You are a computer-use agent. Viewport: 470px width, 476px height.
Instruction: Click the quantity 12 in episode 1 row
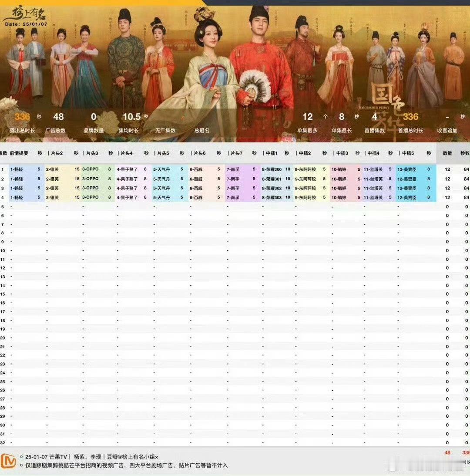pyautogui.click(x=447, y=169)
